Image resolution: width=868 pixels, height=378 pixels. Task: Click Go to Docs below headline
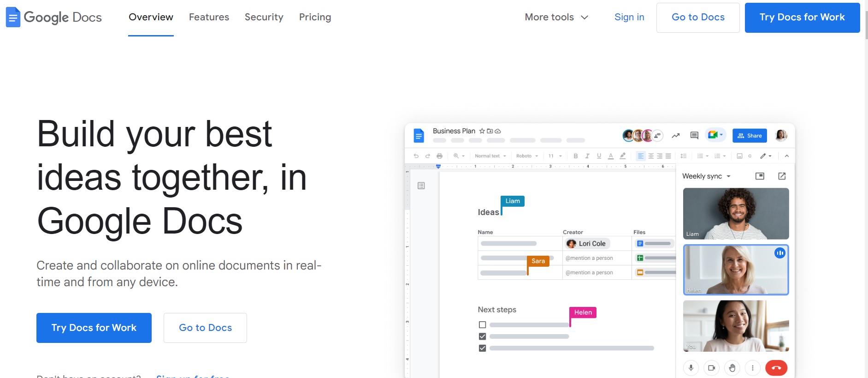coord(205,328)
